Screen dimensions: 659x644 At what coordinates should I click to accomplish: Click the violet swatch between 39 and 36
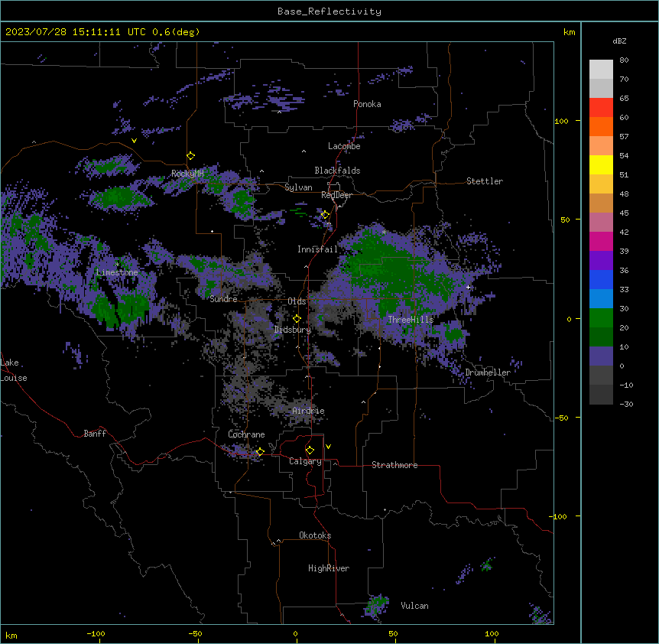click(x=601, y=261)
